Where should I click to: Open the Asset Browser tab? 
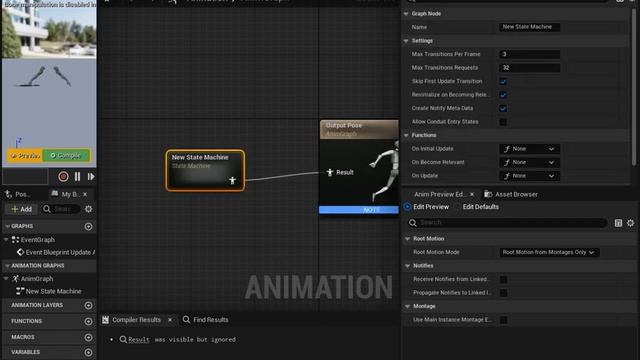pos(511,194)
